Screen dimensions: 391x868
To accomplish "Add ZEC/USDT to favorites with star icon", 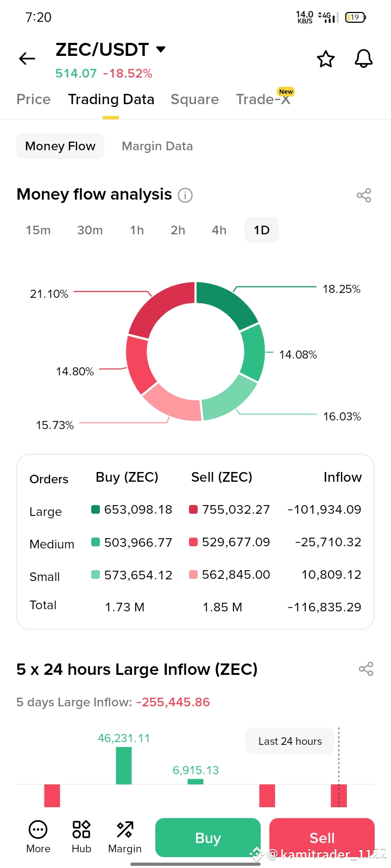I will (x=326, y=59).
